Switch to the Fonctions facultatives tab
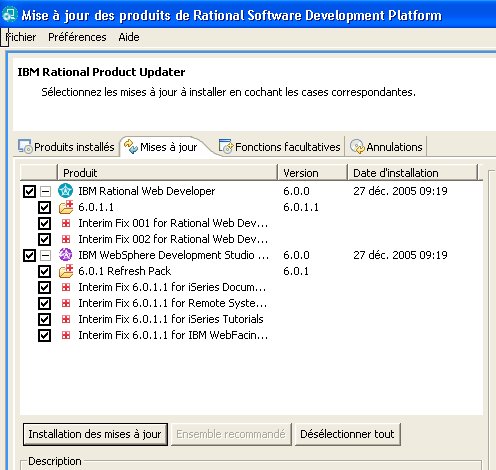The height and width of the screenshot is (470, 496). (x=279, y=147)
